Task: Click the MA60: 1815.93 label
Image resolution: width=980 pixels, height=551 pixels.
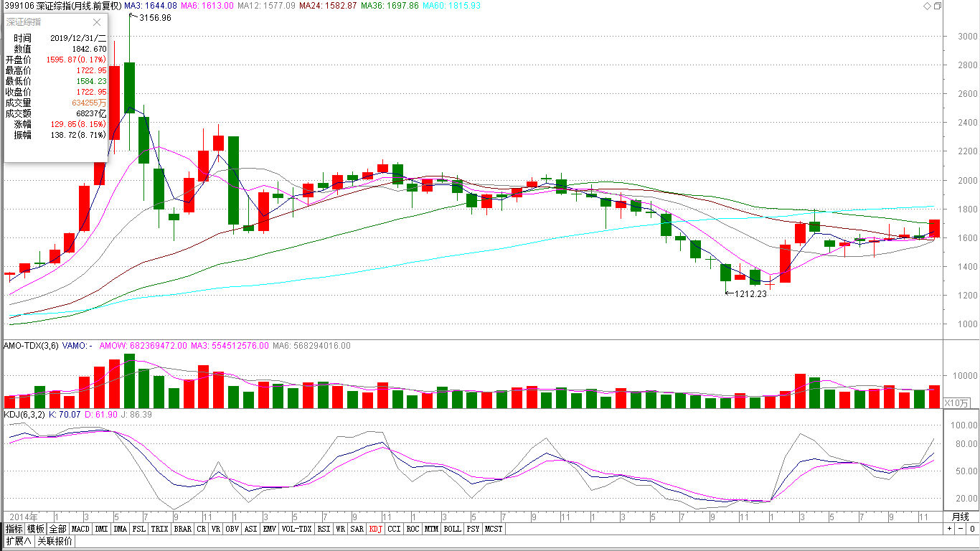Action: point(452,6)
